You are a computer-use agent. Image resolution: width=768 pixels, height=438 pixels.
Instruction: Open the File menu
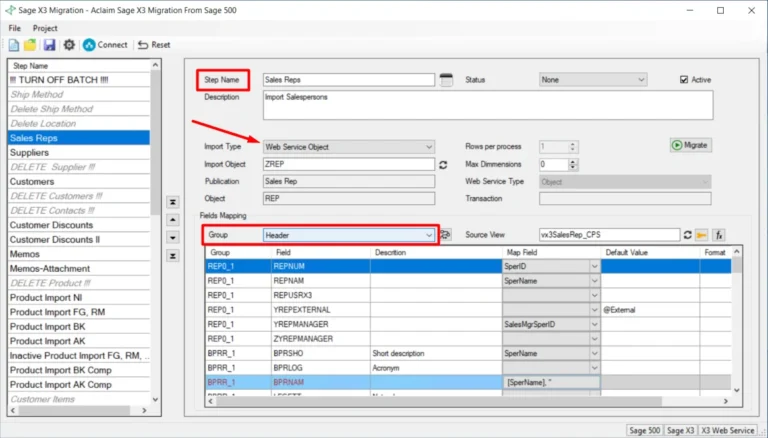[x=15, y=28]
